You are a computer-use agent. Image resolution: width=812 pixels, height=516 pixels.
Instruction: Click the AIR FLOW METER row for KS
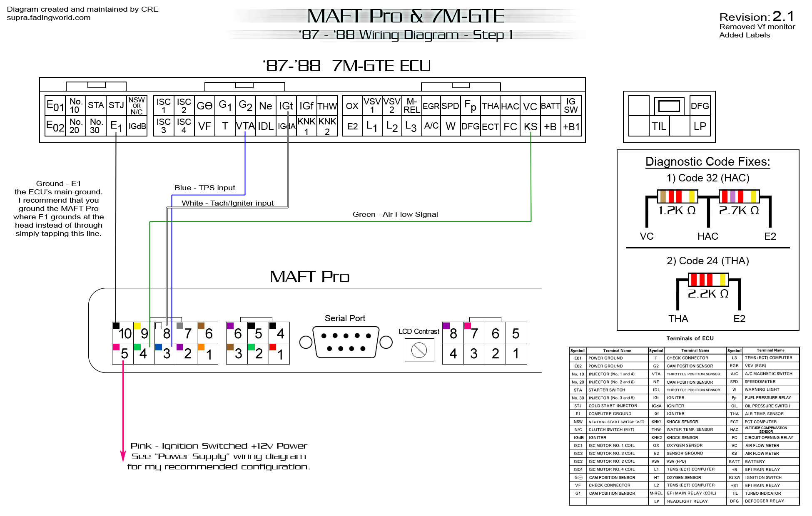pyautogui.click(x=762, y=453)
